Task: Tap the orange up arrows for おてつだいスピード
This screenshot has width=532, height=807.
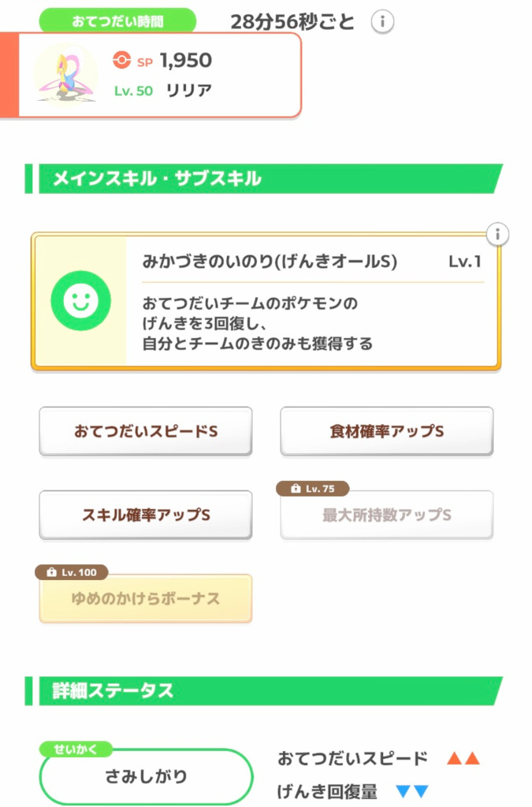Action: click(x=463, y=759)
